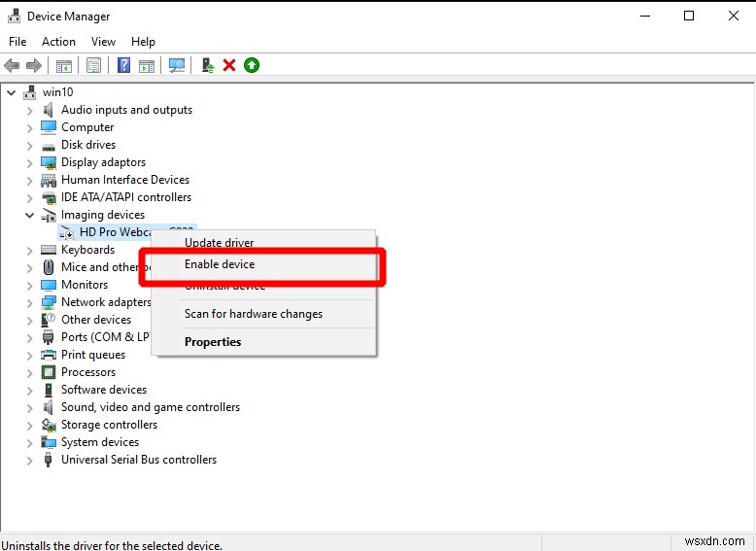Image resolution: width=756 pixels, height=551 pixels.
Task: Open the Action menu
Action: pos(58,42)
